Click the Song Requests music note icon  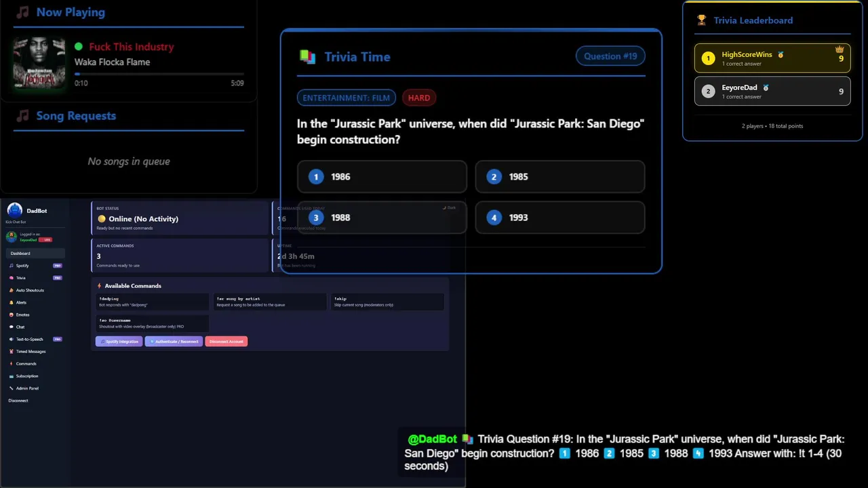[23, 116]
